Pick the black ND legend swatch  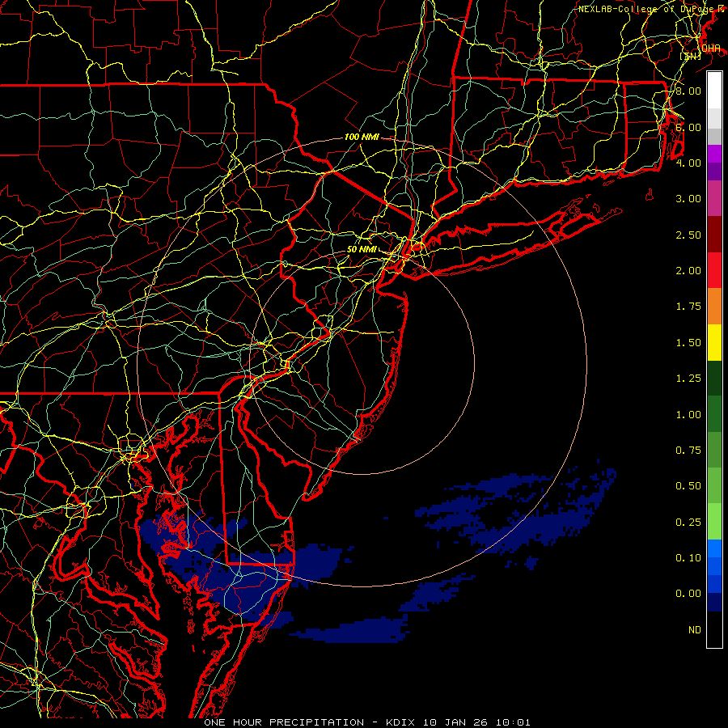pyautogui.click(x=714, y=629)
